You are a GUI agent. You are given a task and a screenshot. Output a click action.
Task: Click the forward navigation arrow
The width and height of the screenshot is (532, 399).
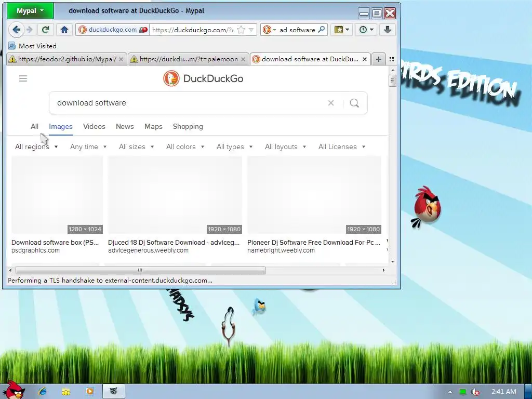pyautogui.click(x=30, y=30)
